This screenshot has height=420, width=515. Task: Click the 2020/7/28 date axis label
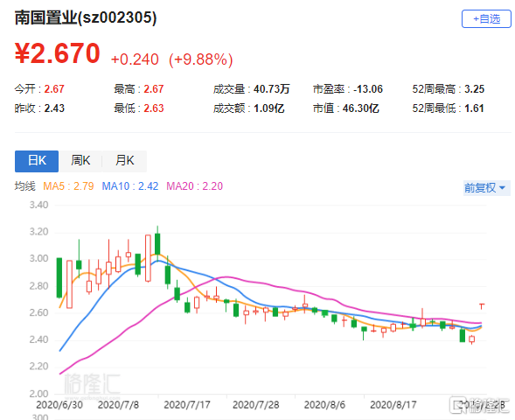coord(256,405)
